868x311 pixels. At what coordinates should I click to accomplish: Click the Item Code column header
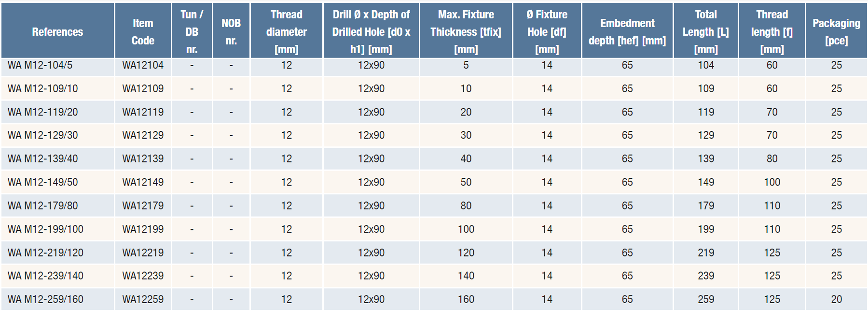143,32
